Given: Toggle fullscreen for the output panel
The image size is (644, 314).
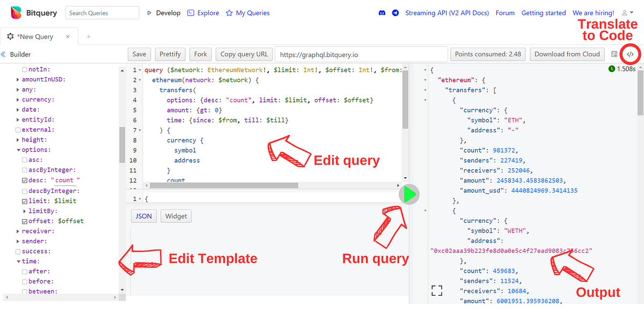Looking at the screenshot, I should (x=437, y=290).
